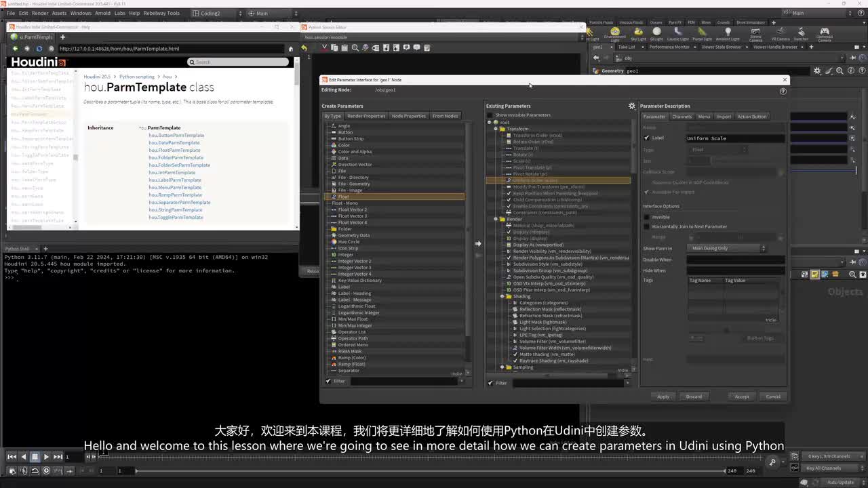Image resolution: width=868 pixels, height=488 pixels.
Task: Open the Existing Parameters gear menu
Action: pyautogui.click(x=632, y=106)
